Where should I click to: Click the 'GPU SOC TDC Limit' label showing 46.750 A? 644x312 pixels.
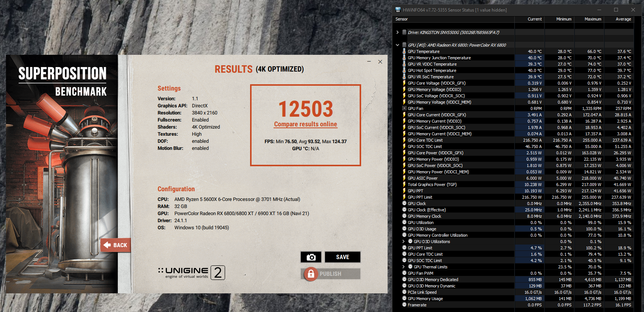click(x=425, y=146)
